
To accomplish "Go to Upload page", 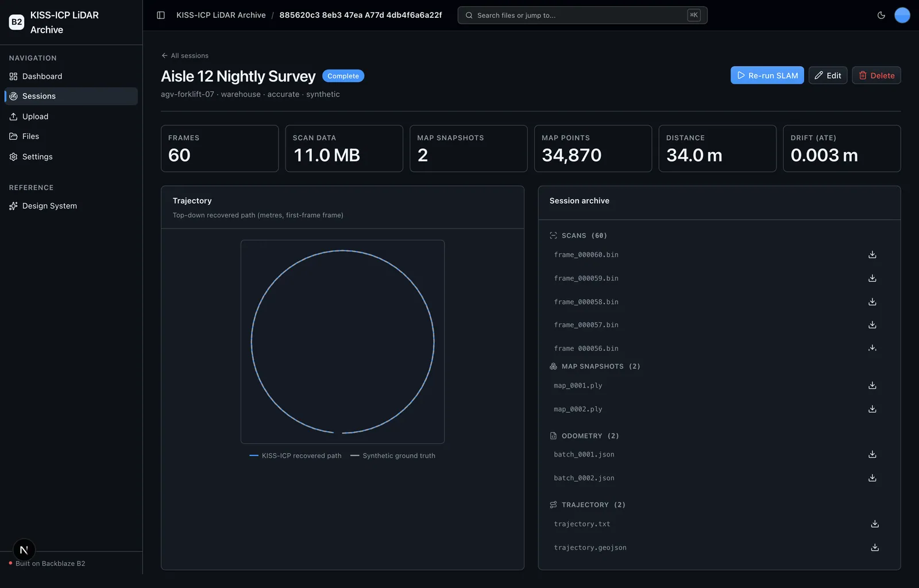I will [71, 117].
